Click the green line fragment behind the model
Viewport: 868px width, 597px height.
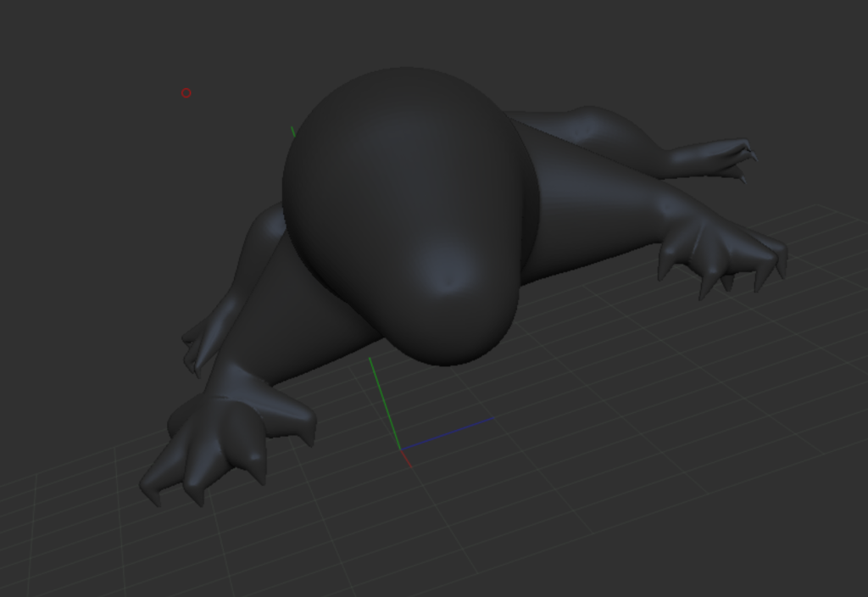point(293,131)
